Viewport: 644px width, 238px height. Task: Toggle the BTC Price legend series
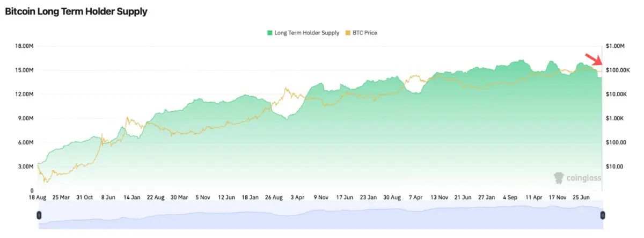point(361,33)
